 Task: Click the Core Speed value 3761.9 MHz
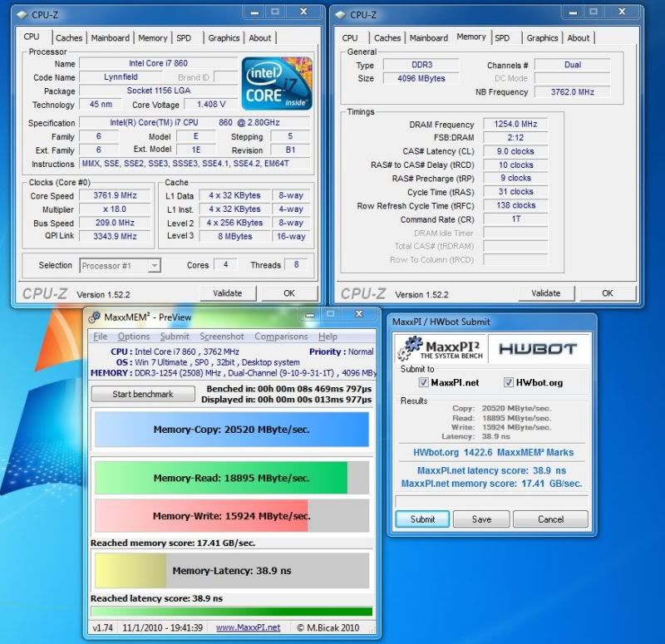click(115, 195)
